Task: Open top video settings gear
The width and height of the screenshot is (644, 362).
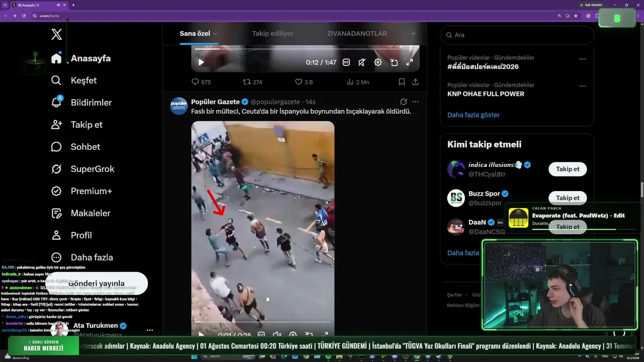Action: pos(378,62)
